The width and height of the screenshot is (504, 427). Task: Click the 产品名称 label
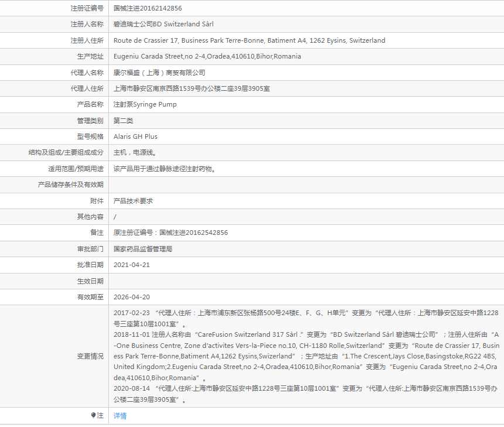pyautogui.click(x=90, y=104)
